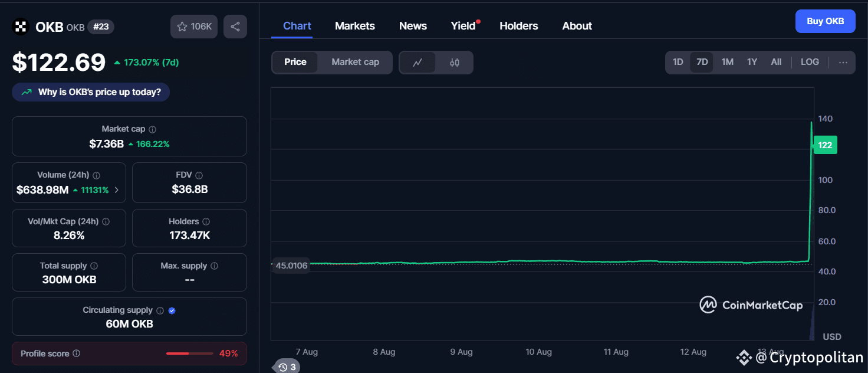Open the Markets tab
The width and height of the screenshot is (868, 373).
click(355, 26)
